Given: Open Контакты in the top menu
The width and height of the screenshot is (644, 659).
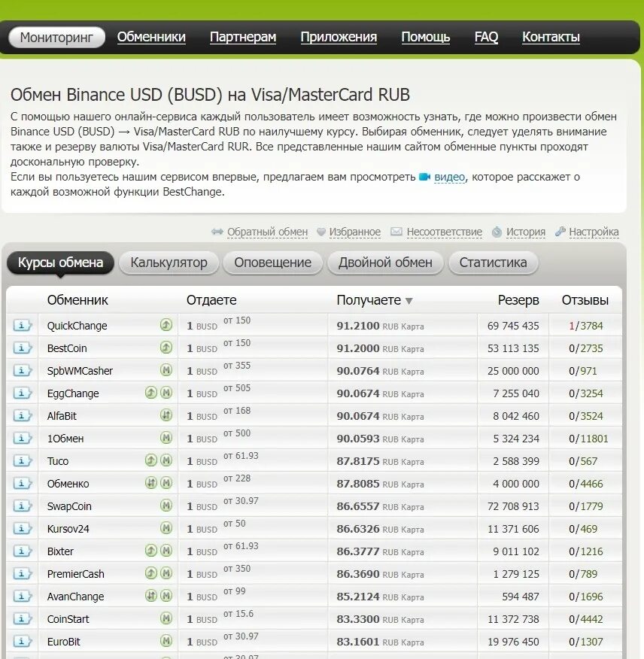Looking at the screenshot, I should point(551,37).
